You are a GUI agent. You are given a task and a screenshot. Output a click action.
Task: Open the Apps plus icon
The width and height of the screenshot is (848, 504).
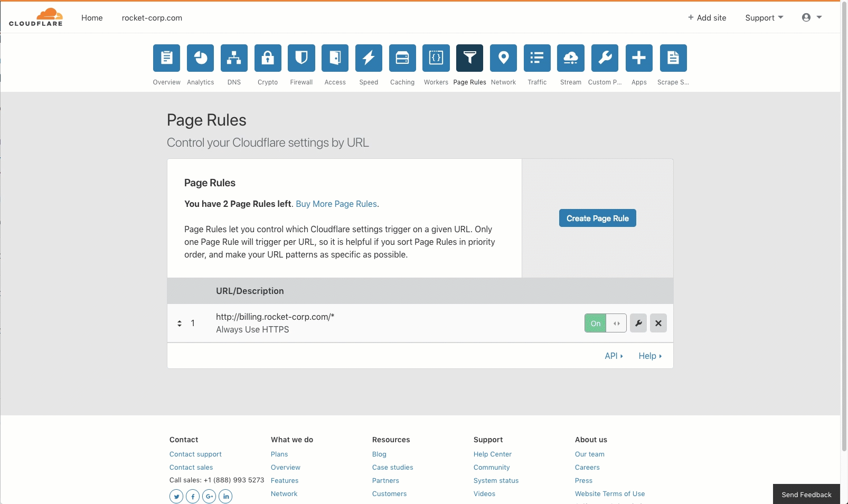(639, 58)
